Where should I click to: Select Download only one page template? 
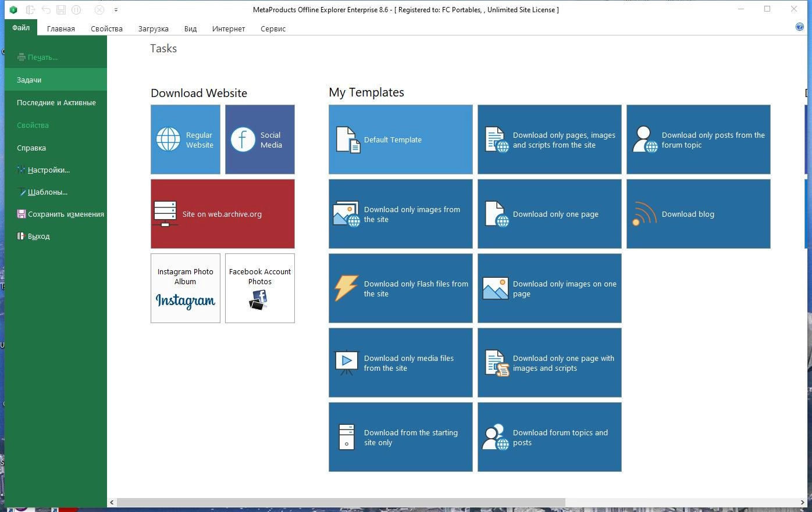click(x=550, y=214)
